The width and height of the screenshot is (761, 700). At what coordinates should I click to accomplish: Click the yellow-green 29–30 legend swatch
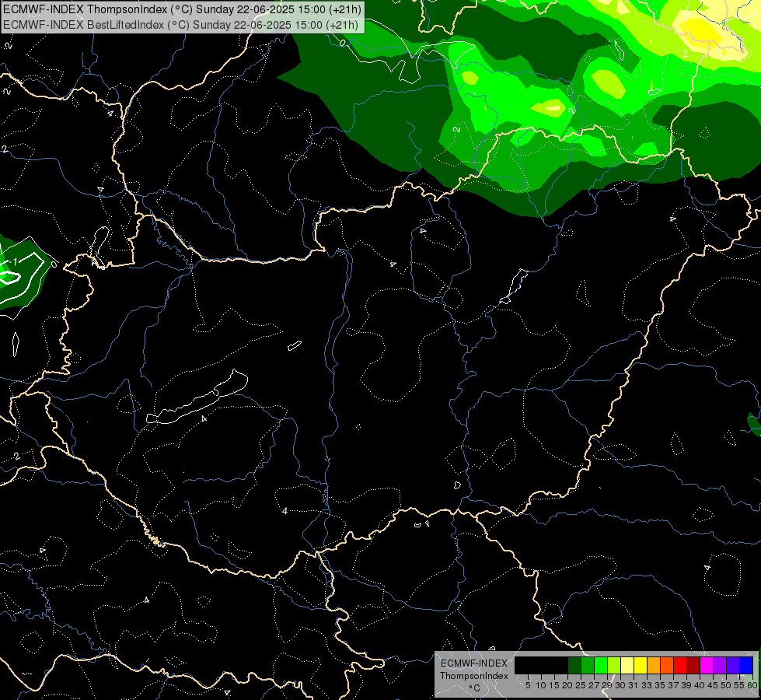pyautogui.click(x=614, y=665)
